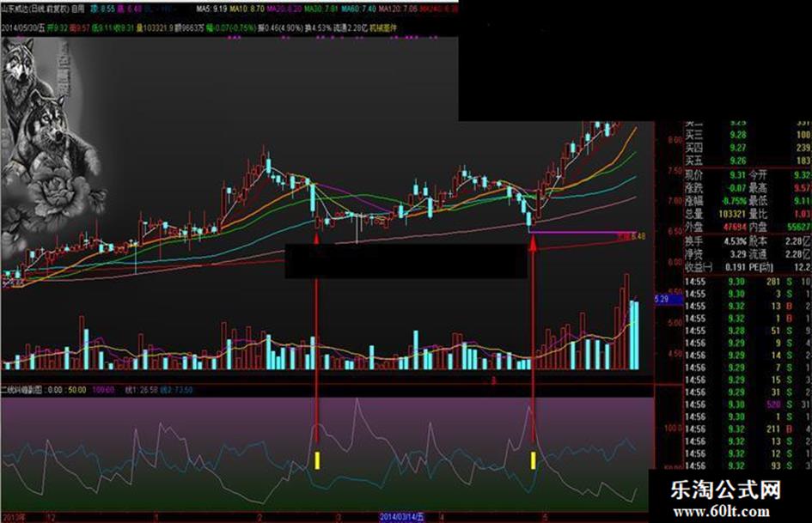Viewport: 812px width, 523px height.
Task: Click the 量103321.9 volume value in header
Action: pos(155,27)
